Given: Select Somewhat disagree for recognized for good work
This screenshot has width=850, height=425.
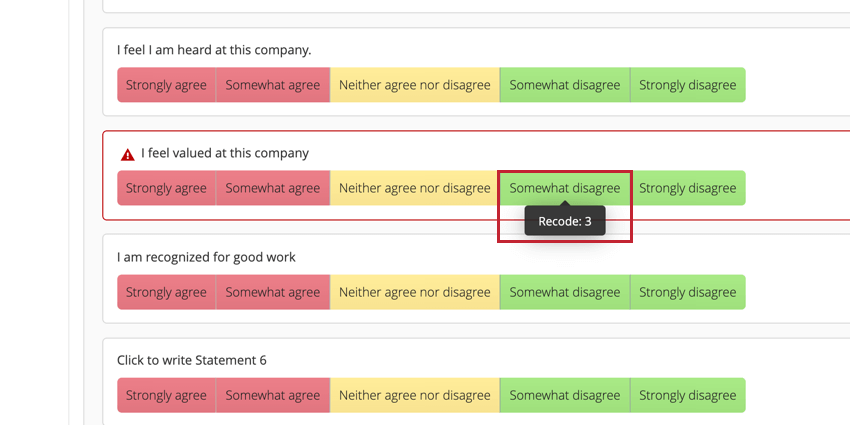Looking at the screenshot, I should [x=565, y=292].
